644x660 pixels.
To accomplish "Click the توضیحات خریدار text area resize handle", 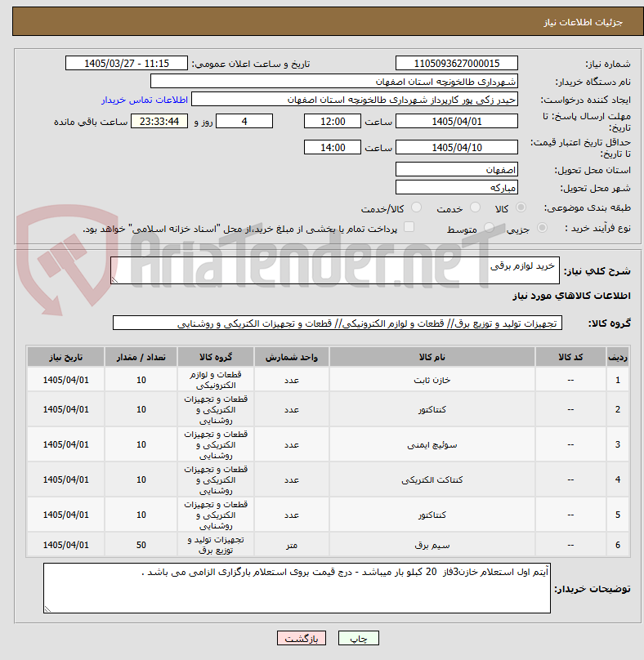I will [47, 609].
